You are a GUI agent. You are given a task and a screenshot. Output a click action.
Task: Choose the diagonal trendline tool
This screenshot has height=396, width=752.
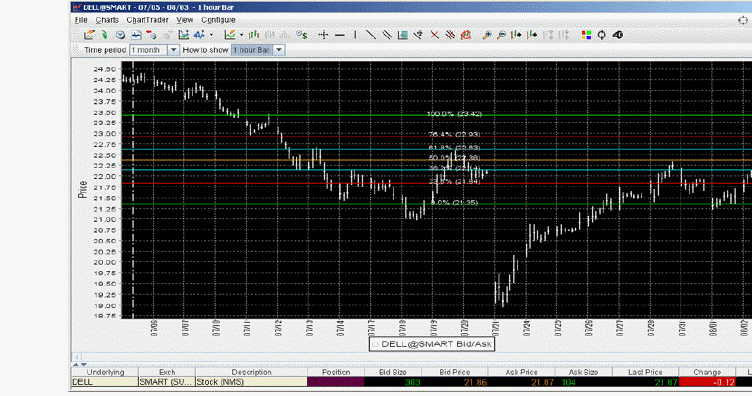click(371, 35)
